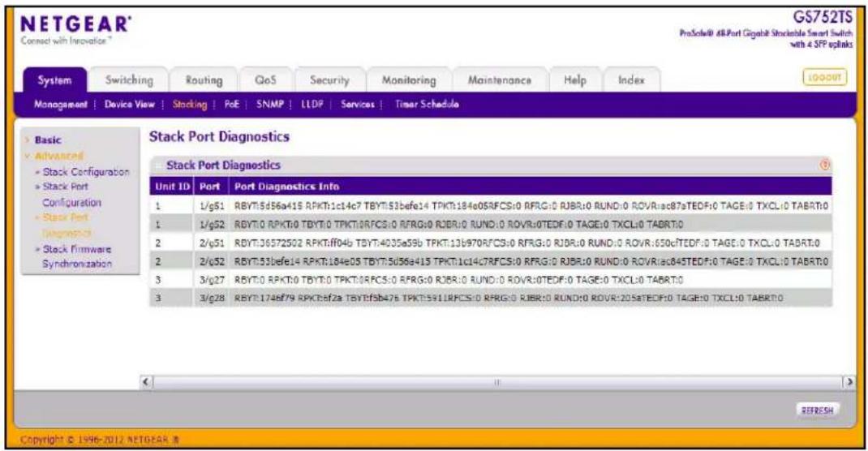Select the port cell 2/g51
The image size is (868, 451).
coord(212,243)
